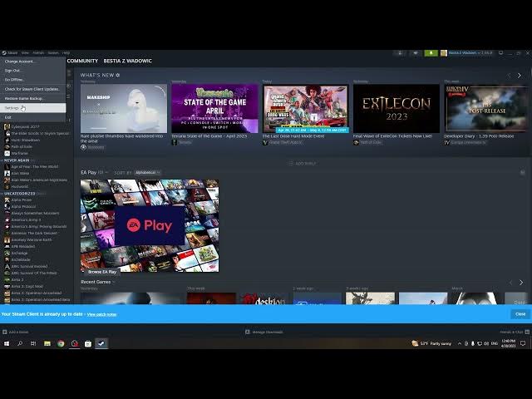Open The Last Dose Hard Mode Event news

tap(306, 109)
